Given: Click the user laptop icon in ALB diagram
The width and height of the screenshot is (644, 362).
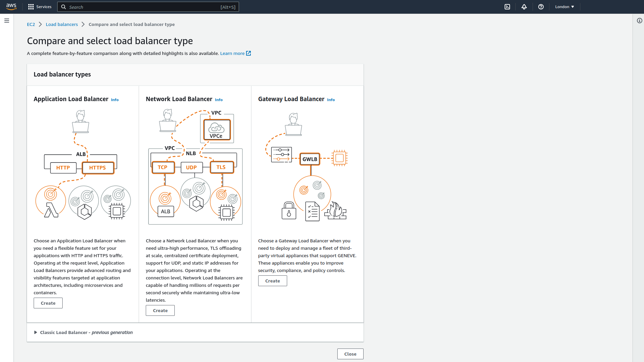Looking at the screenshot, I should pyautogui.click(x=80, y=121).
